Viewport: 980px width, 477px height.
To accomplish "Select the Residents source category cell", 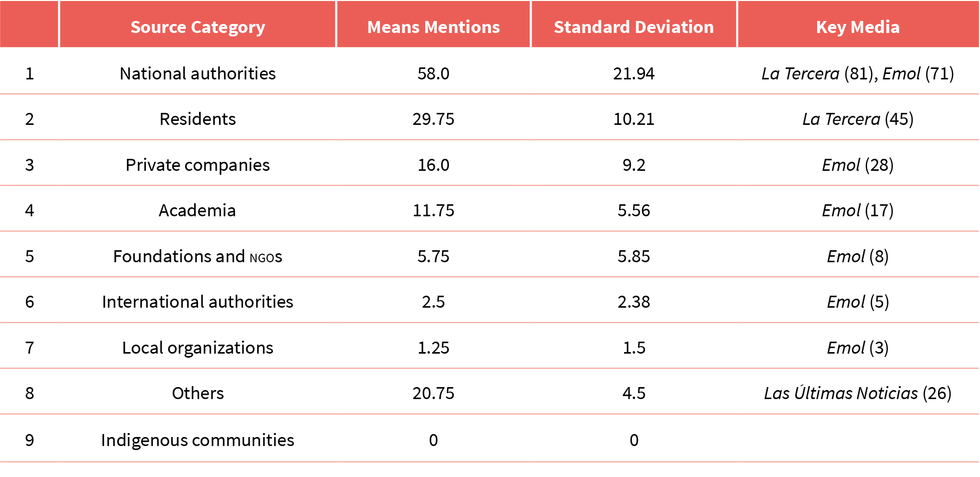I will [x=198, y=119].
